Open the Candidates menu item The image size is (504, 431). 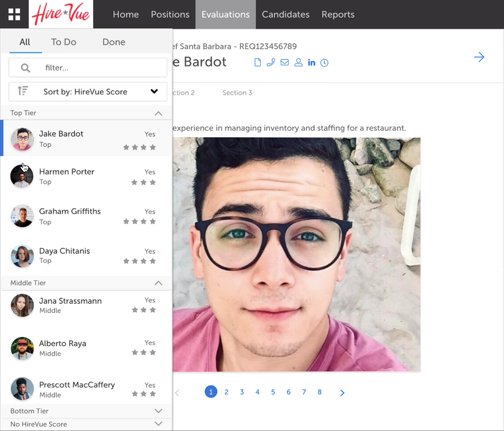pos(285,14)
